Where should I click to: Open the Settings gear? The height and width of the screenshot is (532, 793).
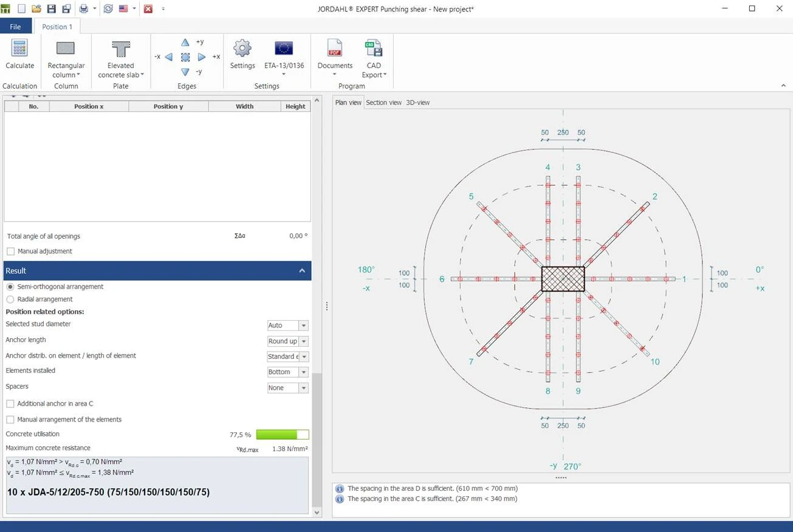click(242, 49)
